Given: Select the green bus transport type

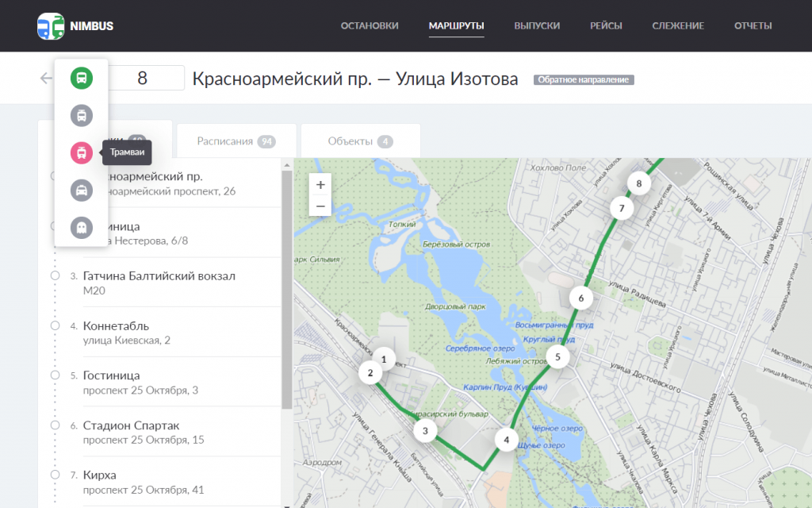Looking at the screenshot, I should 81,78.
